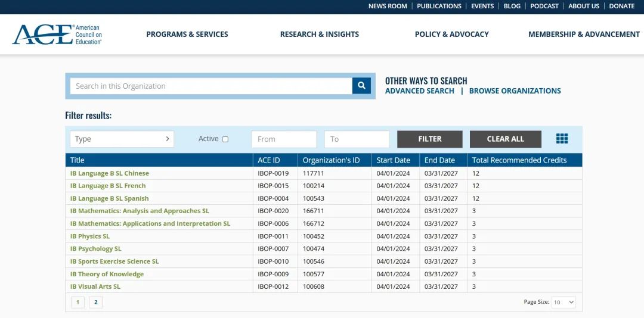Open IB Psychology SL course
This screenshot has height=318, width=644.
[95, 249]
